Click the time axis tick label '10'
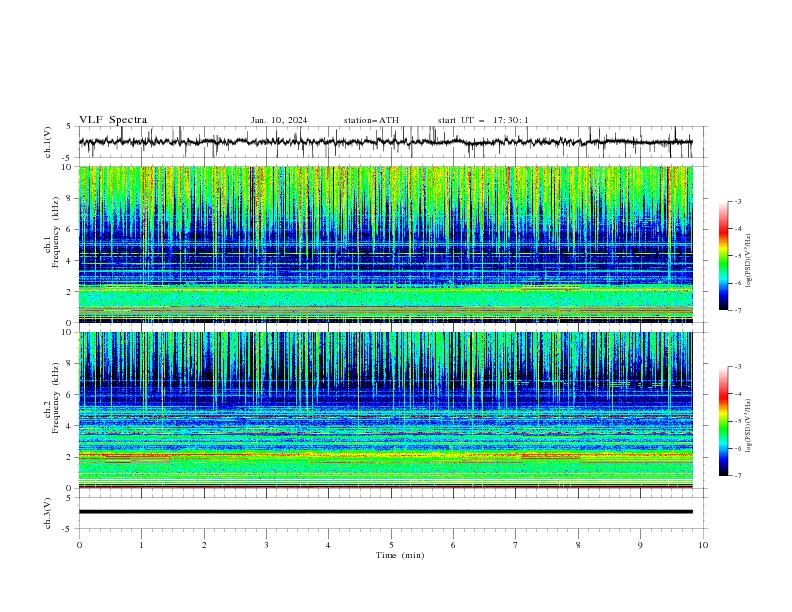The width and height of the screenshot is (792, 612). (703, 545)
